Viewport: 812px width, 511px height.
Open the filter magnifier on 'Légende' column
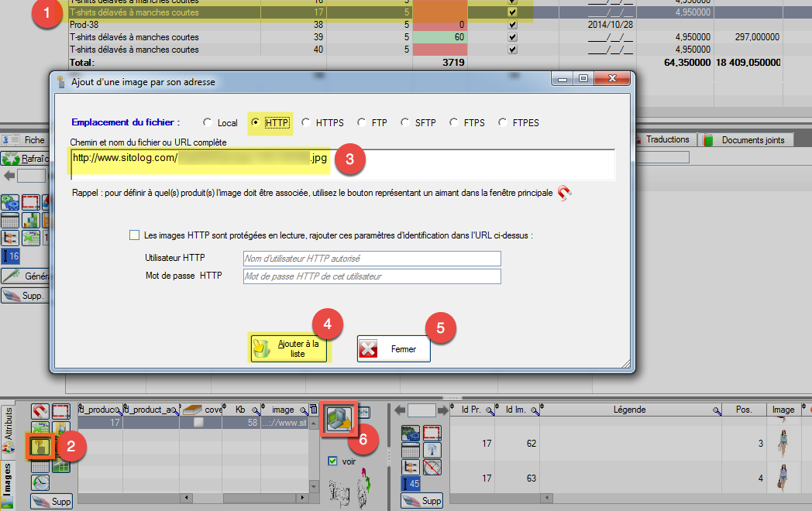(x=716, y=410)
